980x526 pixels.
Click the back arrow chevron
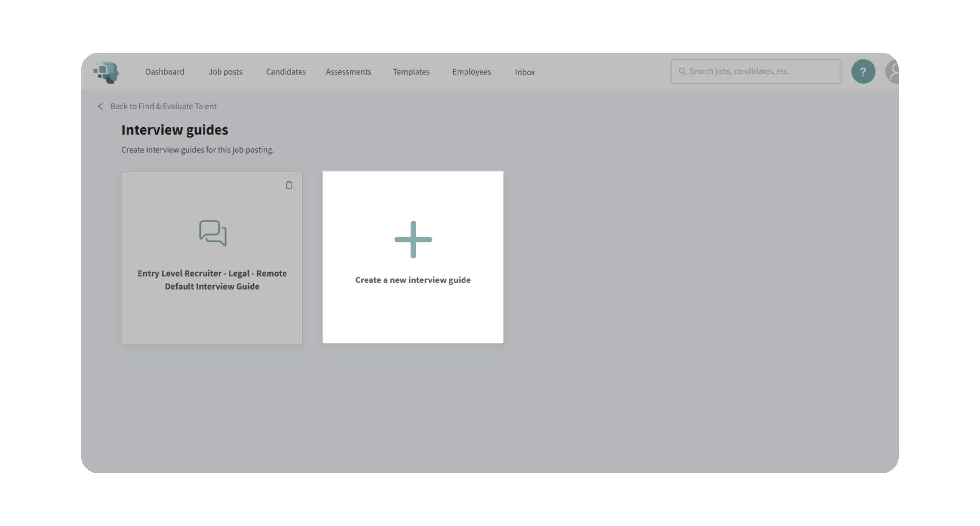pos(100,106)
